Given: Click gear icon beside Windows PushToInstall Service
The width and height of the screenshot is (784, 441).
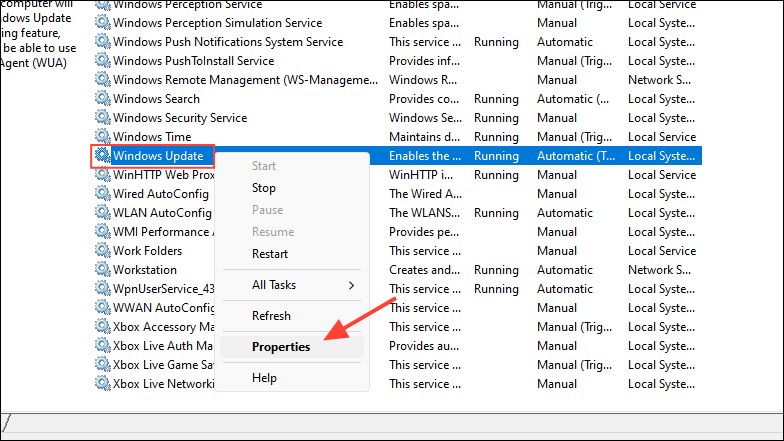Looking at the screenshot, I should tap(102, 60).
